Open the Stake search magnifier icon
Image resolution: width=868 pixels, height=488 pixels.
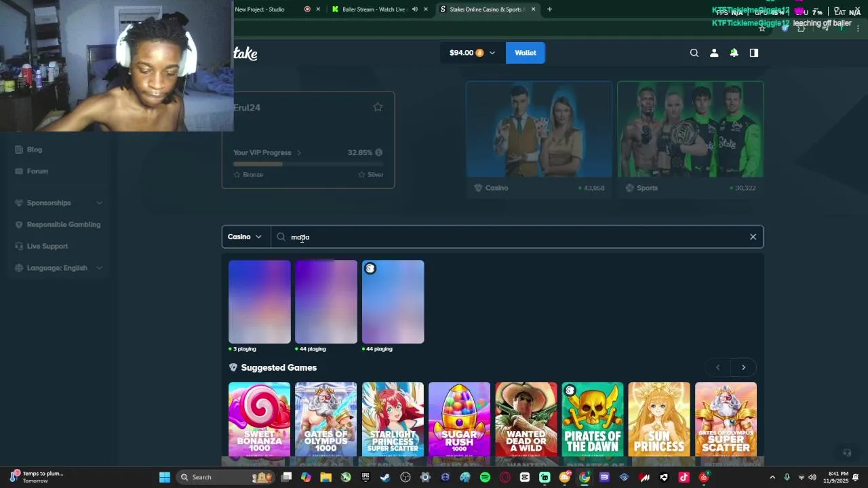(694, 53)
